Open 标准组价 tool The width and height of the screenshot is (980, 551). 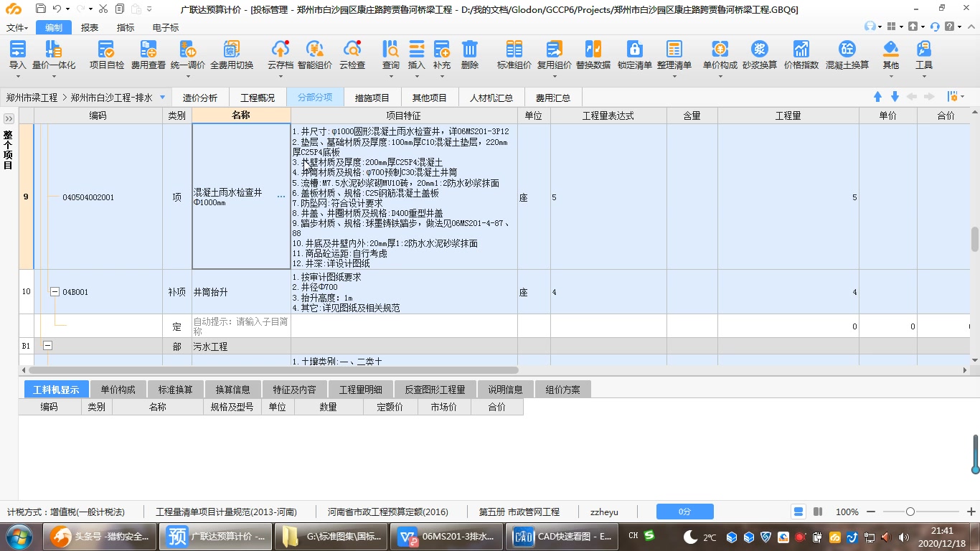[x=514, y=55]
